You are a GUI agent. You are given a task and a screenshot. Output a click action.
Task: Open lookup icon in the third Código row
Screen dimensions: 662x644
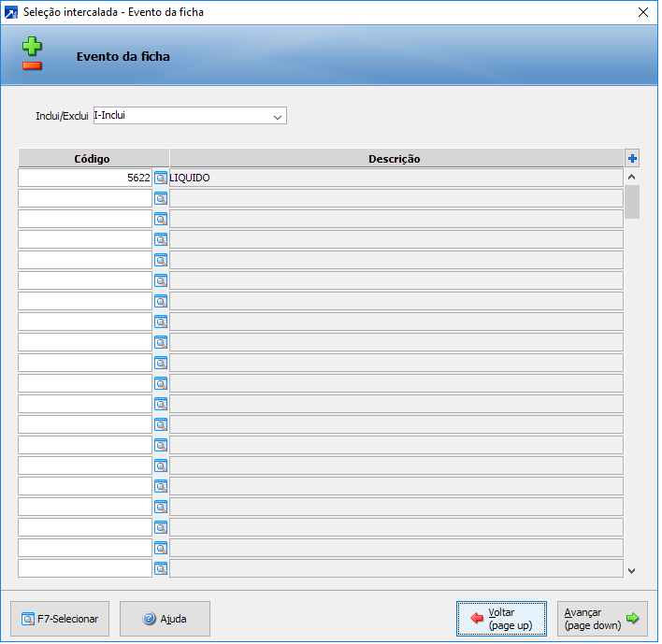tap(161, 219)
